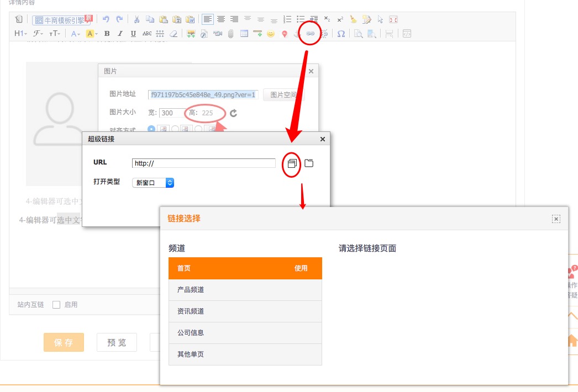Click the 预览 button
This screenshot has width=578, height=392.
pos(117,342)
